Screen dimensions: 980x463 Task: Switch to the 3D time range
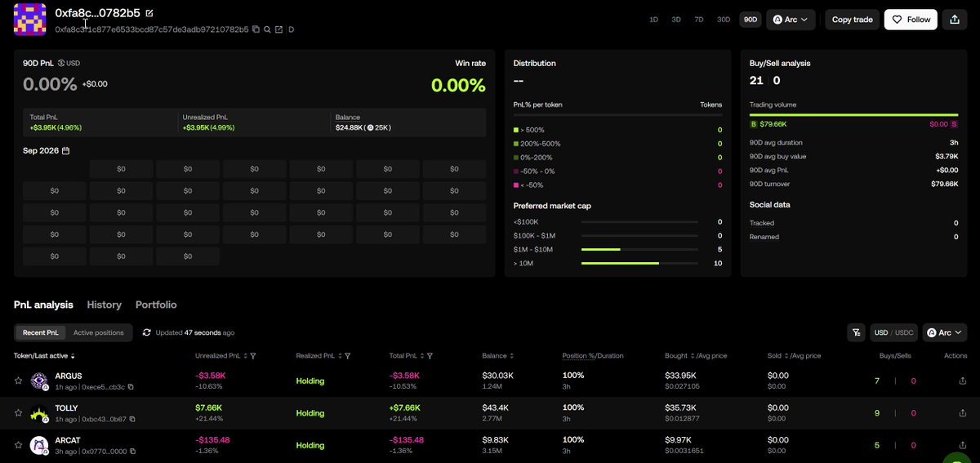tap(676, 20)
